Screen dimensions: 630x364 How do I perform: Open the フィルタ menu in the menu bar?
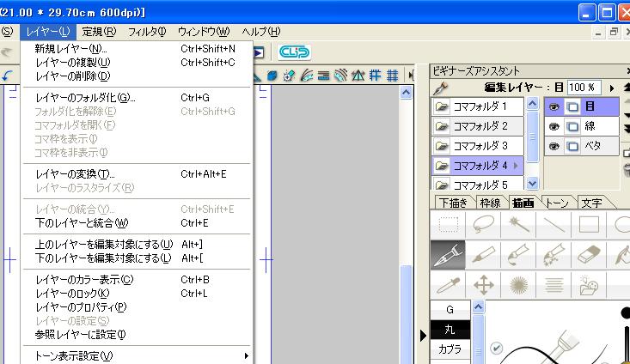point(146,32)
